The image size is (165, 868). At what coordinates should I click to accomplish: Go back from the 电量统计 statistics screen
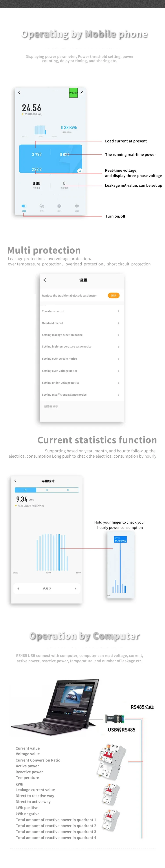tap(15, 481)
